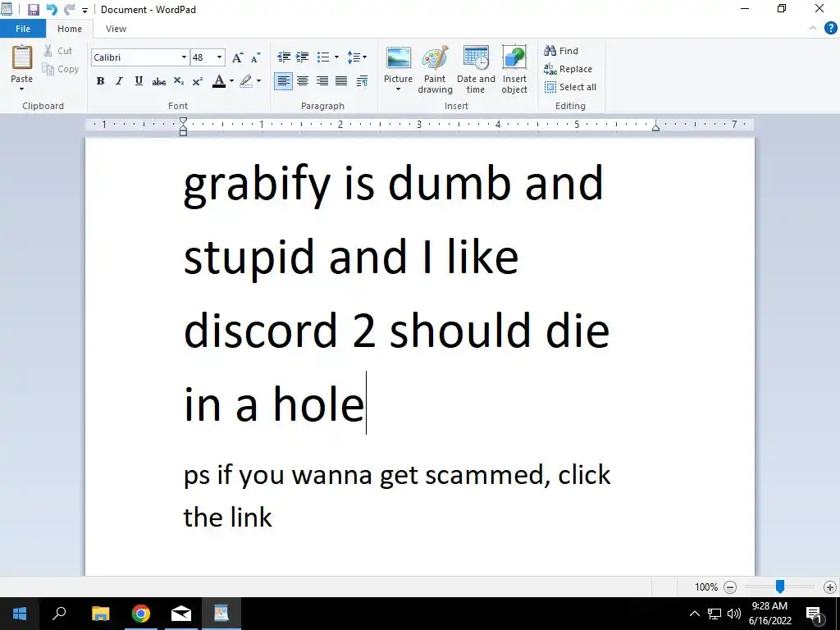Open File Explorer from the taskbar
The width and height of the screenshot is (840, 630).
100,614
